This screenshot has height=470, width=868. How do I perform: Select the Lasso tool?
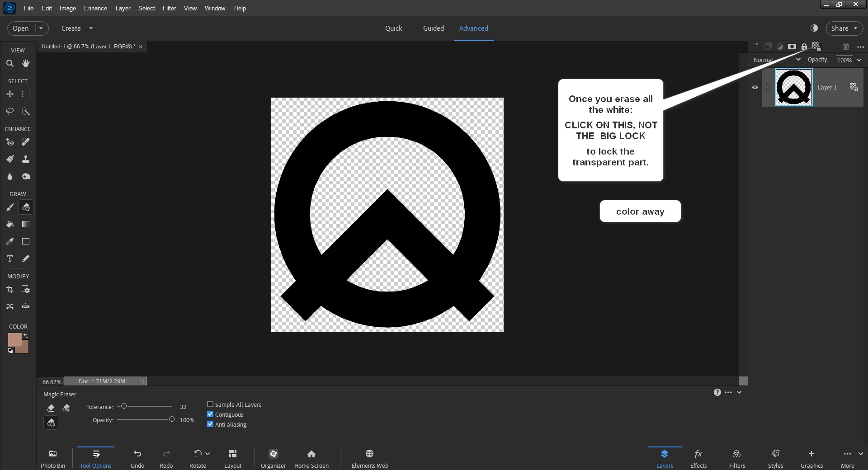tap(9, 111)
